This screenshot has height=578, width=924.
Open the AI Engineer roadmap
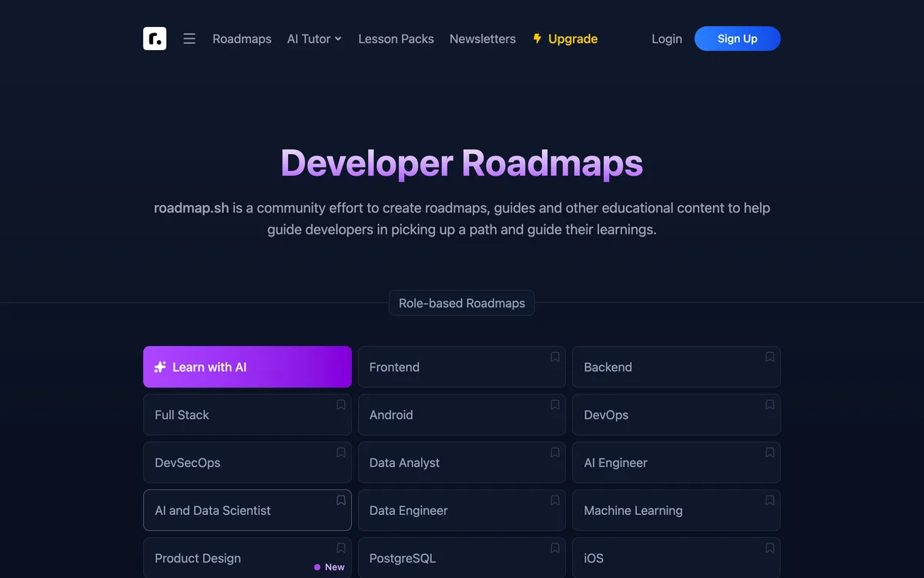676,462
